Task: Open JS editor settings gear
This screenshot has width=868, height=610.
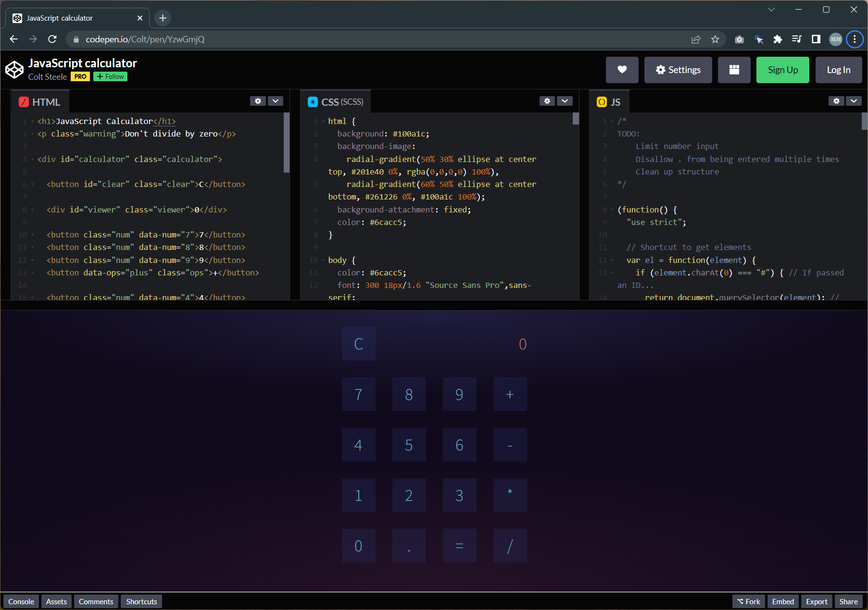Action: point(836,101)
